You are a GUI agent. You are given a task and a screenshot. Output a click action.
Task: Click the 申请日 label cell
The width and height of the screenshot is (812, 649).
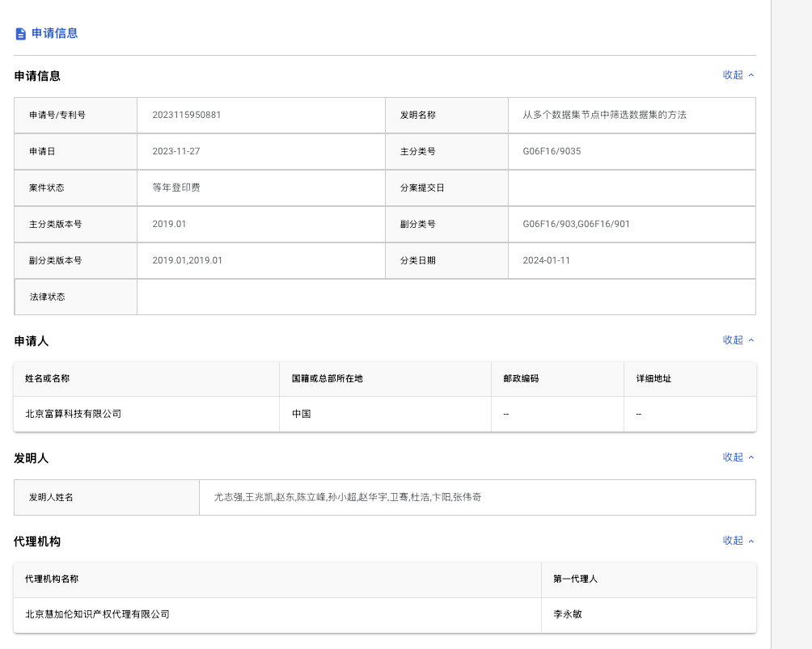click(x=75, y=151)
